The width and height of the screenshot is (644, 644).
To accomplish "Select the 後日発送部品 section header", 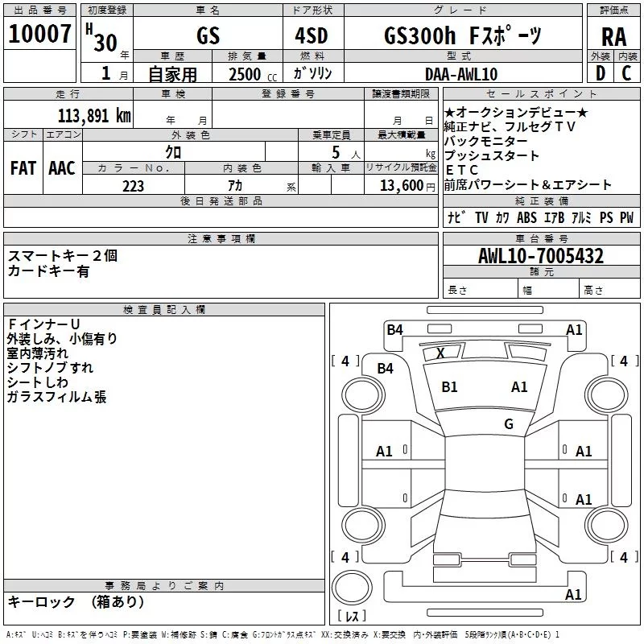I will pyautogui.click(x=221, y=200).
